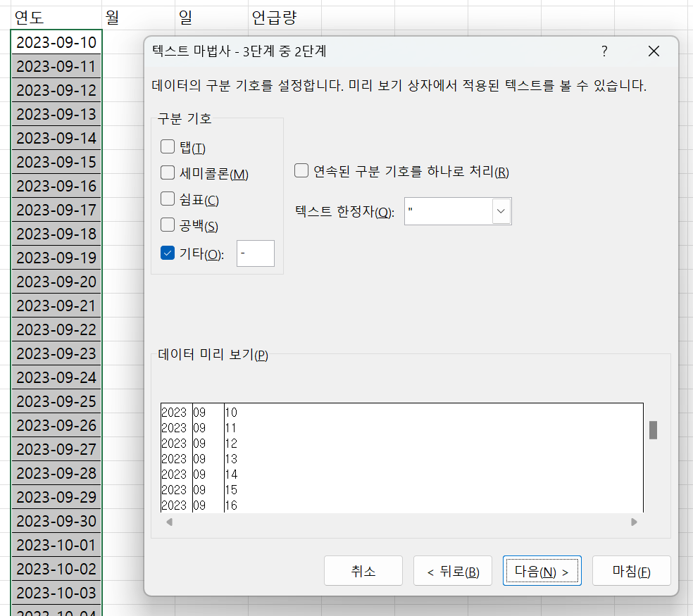Enable the 공백(S) delimiter checkbox
The height and width of the screenshot is (616, 693).
click(168, 225)
